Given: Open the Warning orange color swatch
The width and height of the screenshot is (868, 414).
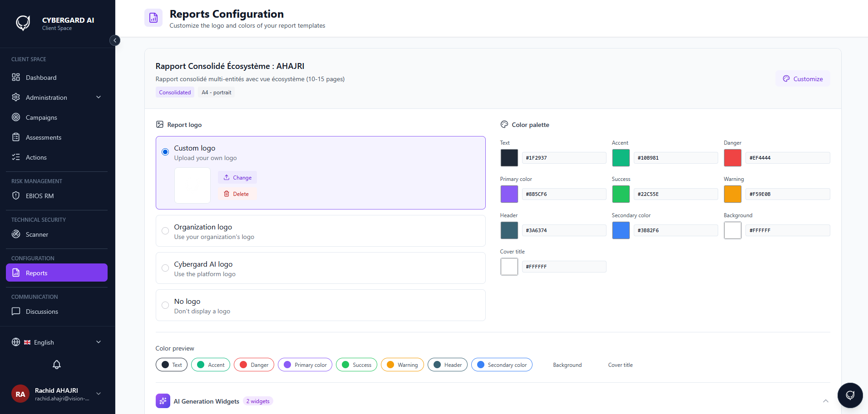Looking at the screenshot, I should pos(732,194).
